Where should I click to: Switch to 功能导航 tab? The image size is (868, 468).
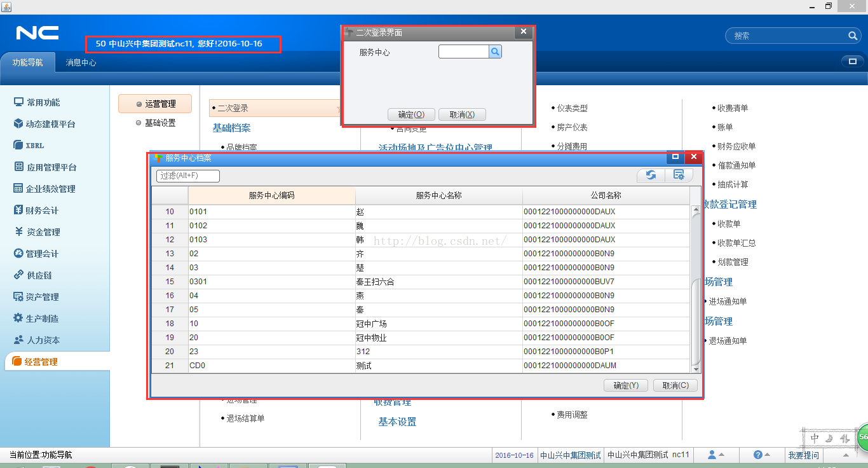(x=27, y=62)
